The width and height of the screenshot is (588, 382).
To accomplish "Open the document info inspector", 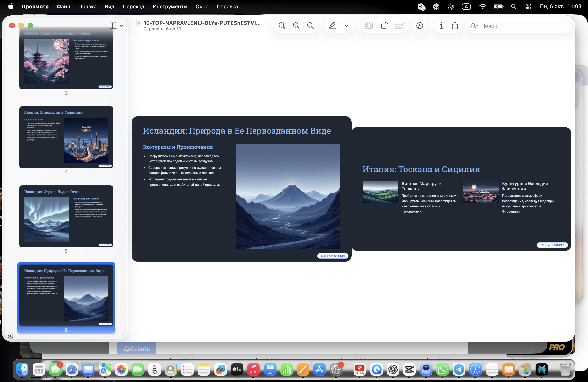I will click(441, 26).
